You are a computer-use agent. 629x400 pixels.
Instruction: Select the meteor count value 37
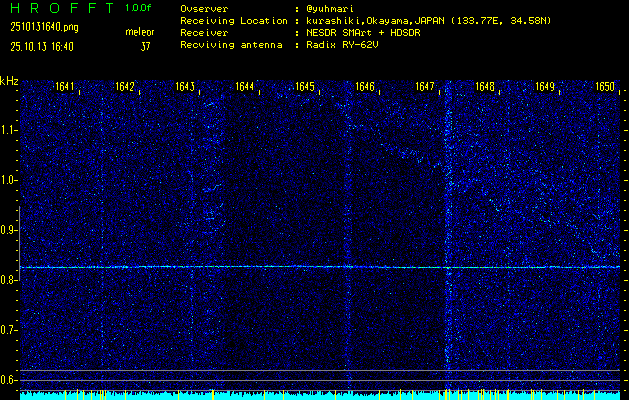[x=145, y=45]
